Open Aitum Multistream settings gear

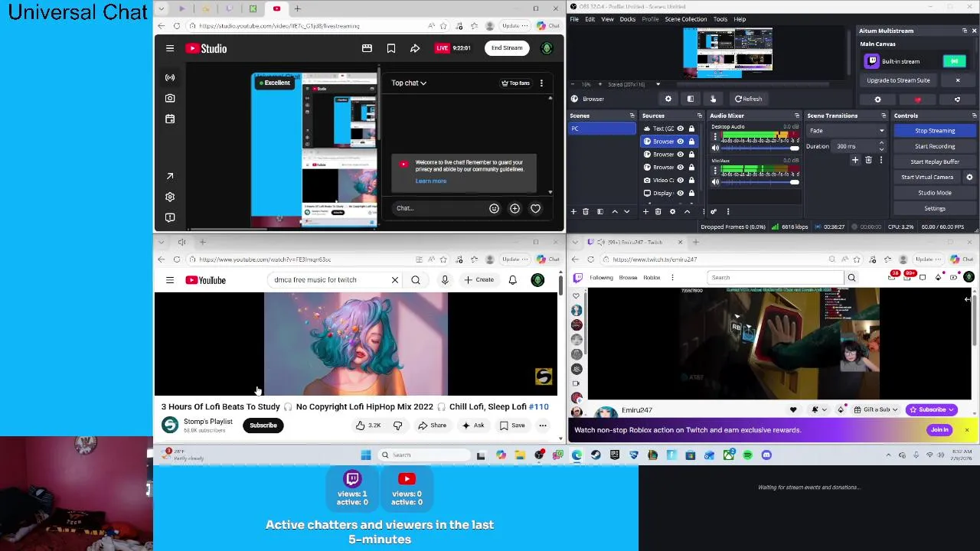[877, 99]
